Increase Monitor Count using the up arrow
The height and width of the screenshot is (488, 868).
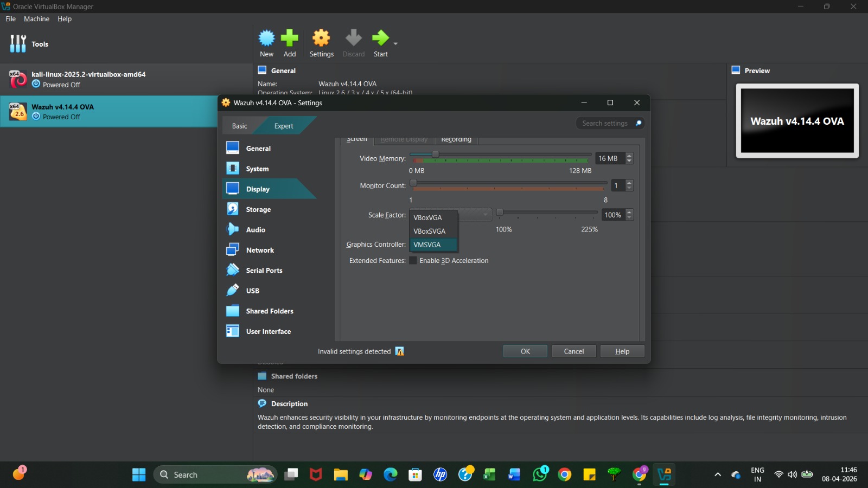click(x=629, y=183)
